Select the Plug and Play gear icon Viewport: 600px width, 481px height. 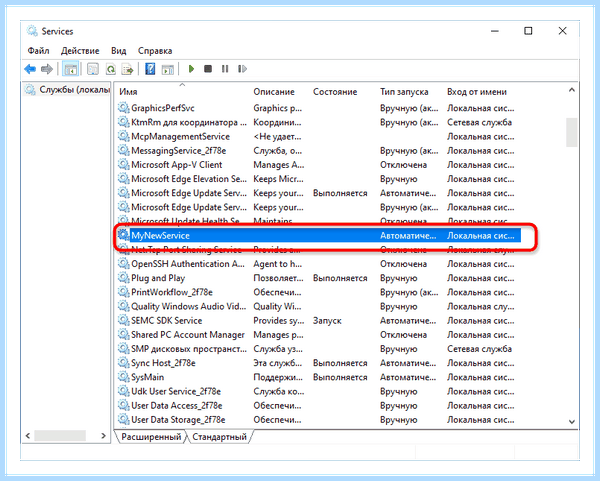point(123,277)
